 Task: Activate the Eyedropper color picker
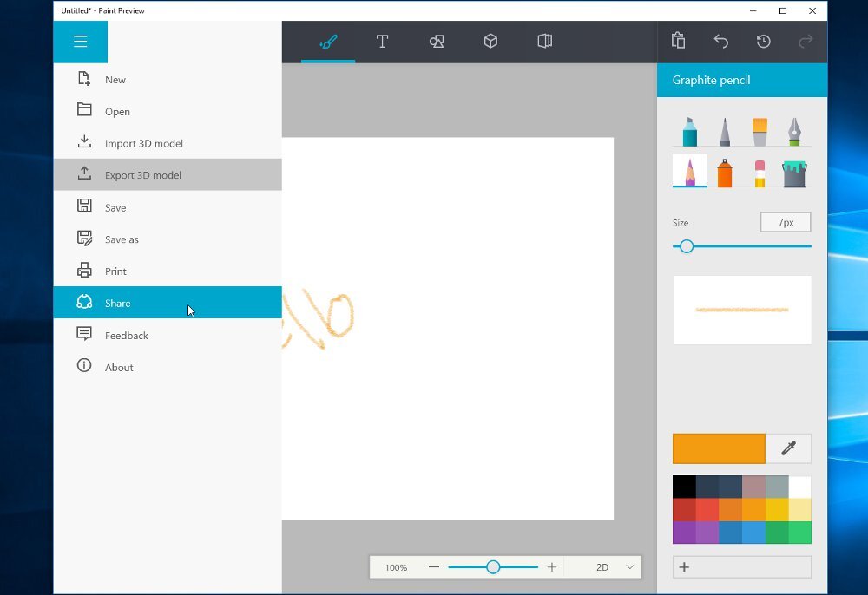pyautogui.click(x=788, y=448)
